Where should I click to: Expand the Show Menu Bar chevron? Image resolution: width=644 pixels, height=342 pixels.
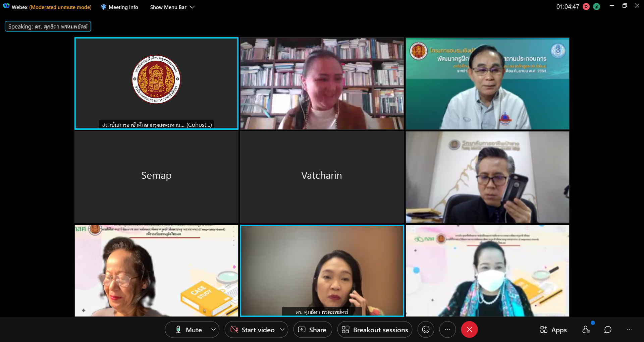[192, 7]
